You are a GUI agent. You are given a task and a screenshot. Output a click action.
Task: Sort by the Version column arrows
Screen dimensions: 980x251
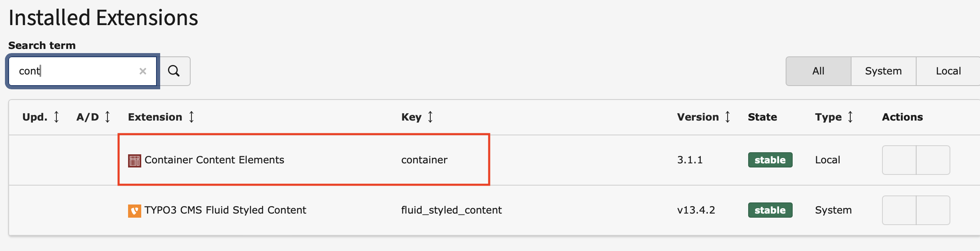pos(728,117)
